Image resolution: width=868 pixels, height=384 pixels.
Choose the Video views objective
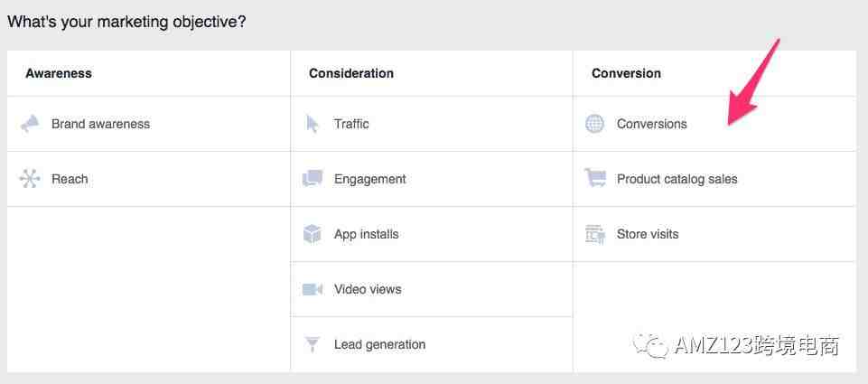(369, 289)
